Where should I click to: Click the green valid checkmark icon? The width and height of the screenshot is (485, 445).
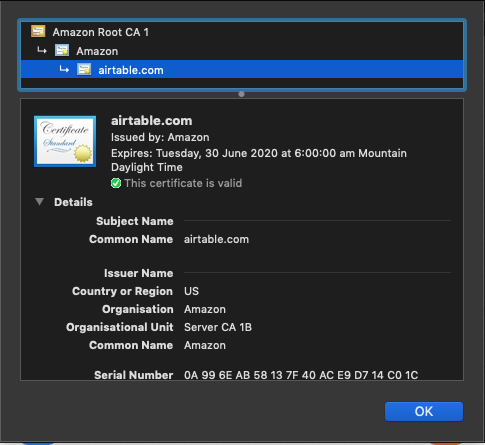tap(116, 183)
